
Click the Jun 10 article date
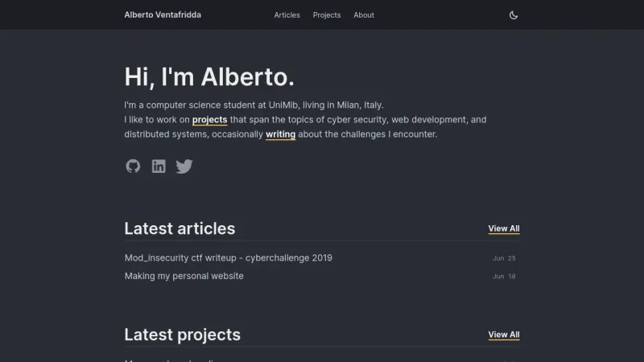coord(504,276)
